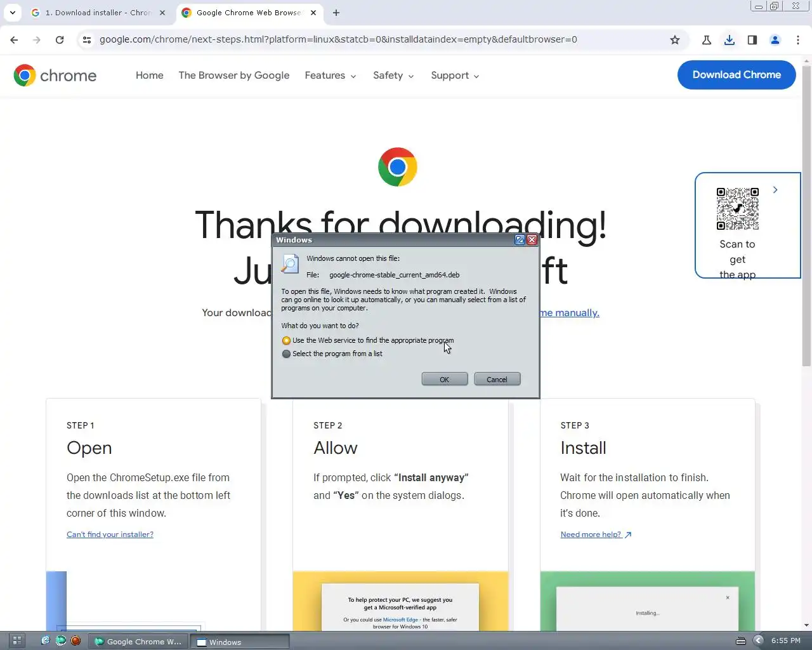Close the Windows dialog with the red X
Image resolution: width=812 pixels, height=650 pixels.
click(532, 240)
